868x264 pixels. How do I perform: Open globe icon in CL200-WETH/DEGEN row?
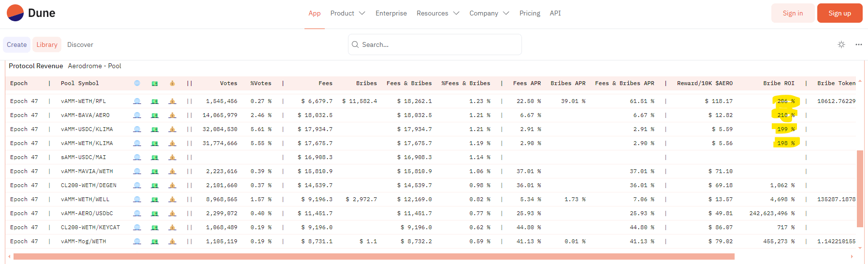tap(137, 185)
